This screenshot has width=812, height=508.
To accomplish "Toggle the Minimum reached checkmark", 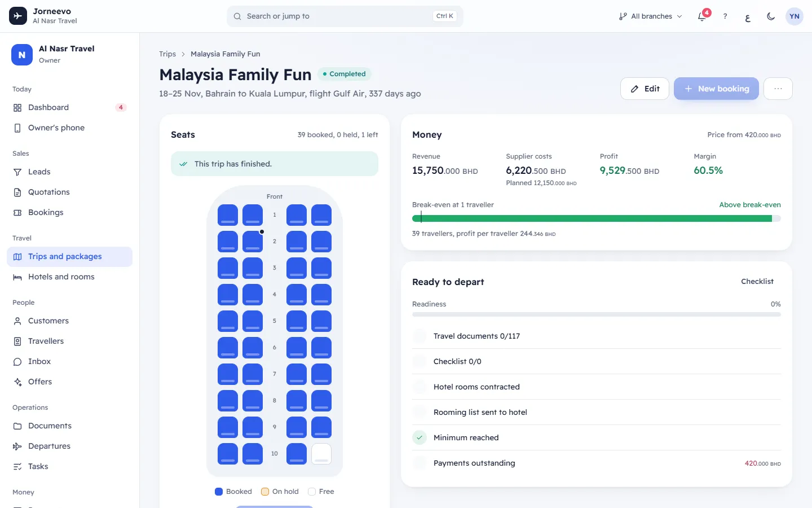I will (x=420, y=437).
